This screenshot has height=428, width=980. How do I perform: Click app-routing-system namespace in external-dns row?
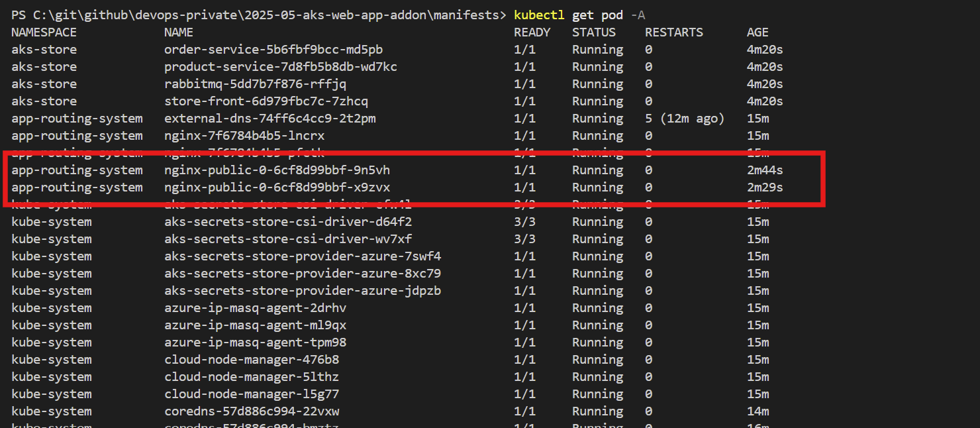coord(77,119)
